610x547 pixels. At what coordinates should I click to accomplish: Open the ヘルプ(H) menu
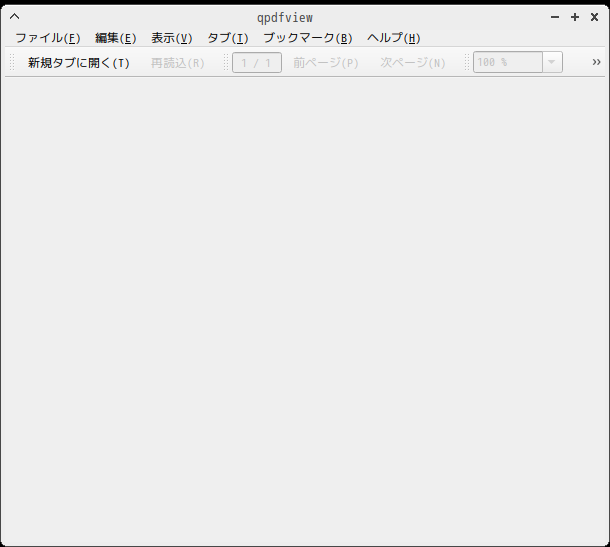click(x=394, y=38)
